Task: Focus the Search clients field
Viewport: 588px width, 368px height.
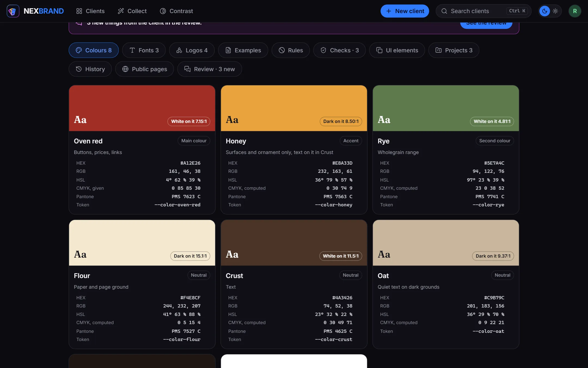Action: point(483,11)
